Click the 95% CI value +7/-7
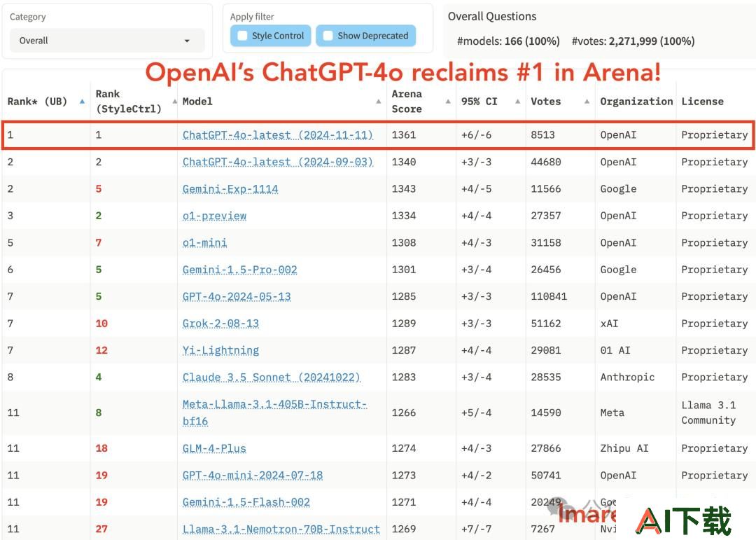The image size is (756, 540). pyautogui.click(x=477, y=529)
